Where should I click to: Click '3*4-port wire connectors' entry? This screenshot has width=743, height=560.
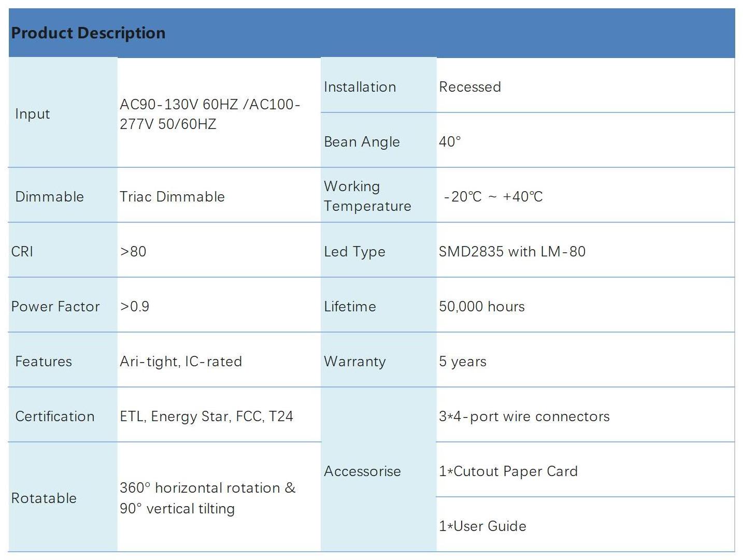coord(524,417)
